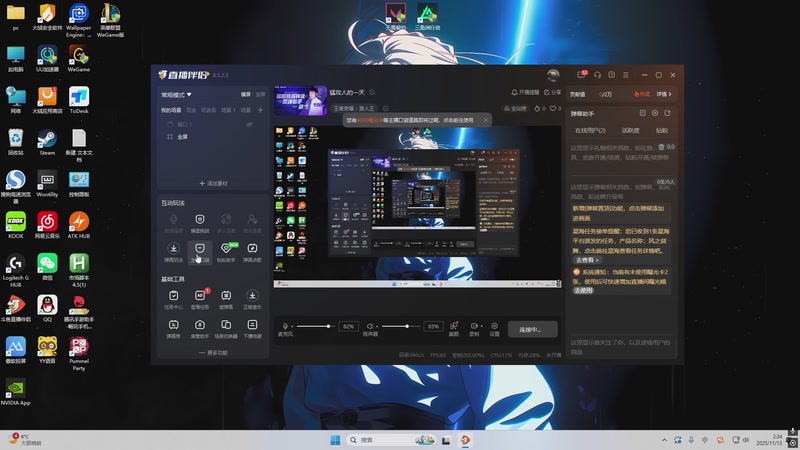The width and height of the screenshot is (800, 450).
Task: Click 全站榜 ranking button
Action: coord(516,109)
